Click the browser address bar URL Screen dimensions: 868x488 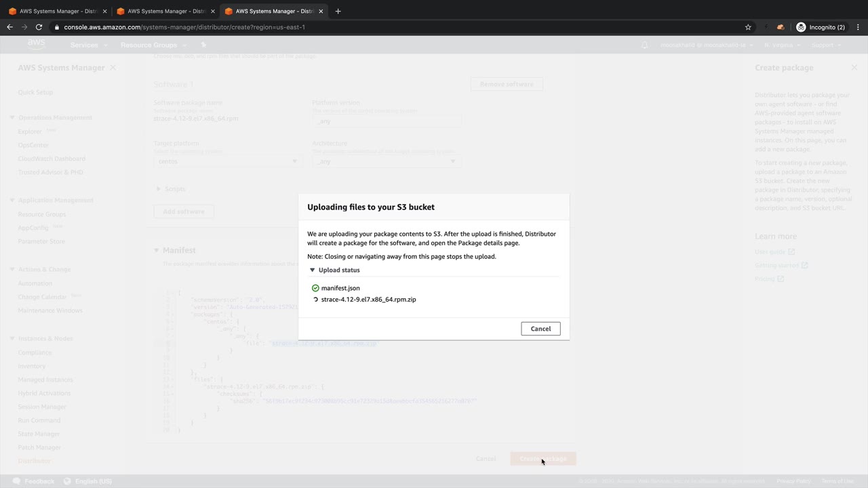tap(184, 27)
